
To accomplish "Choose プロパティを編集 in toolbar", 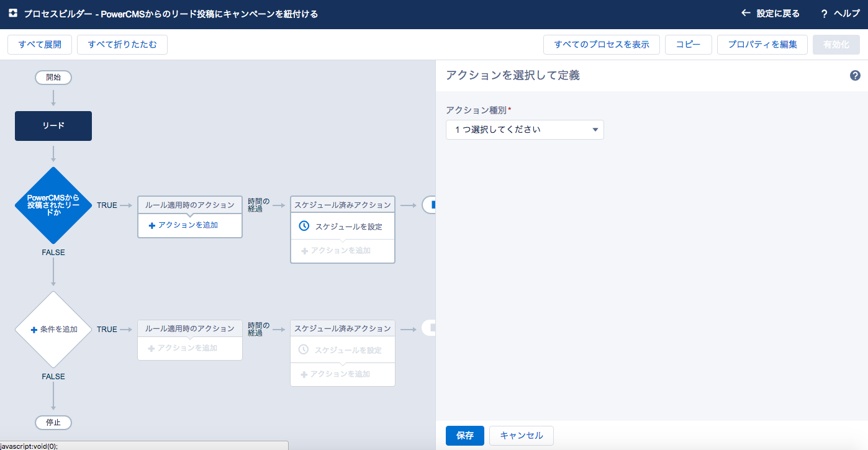I will point(762,45).
